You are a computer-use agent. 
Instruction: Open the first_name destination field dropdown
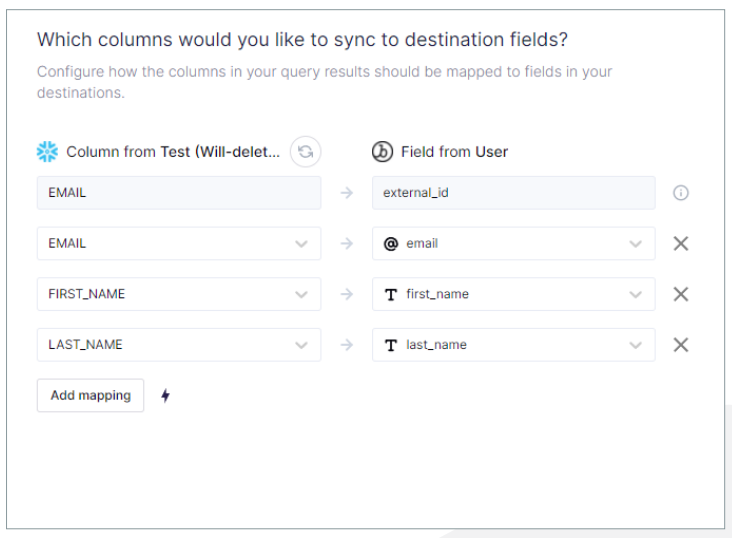click(x=514, y=294)
